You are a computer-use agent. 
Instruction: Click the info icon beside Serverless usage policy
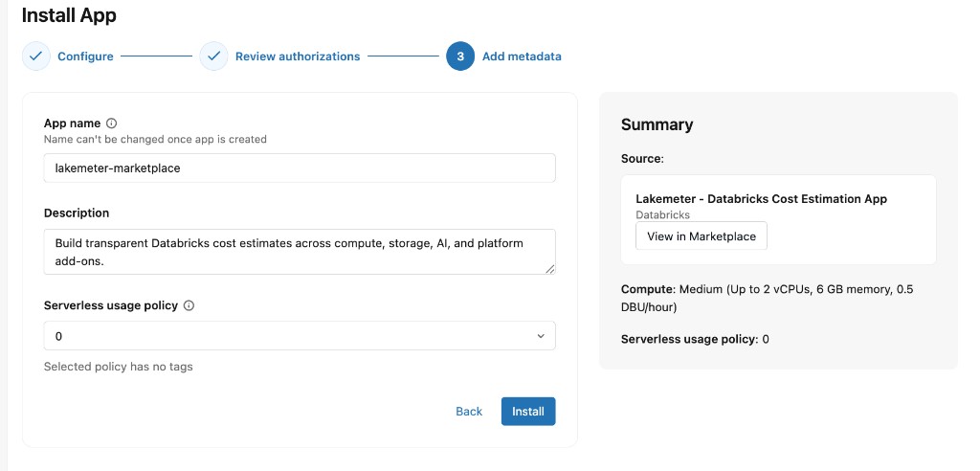coord(189,306)
